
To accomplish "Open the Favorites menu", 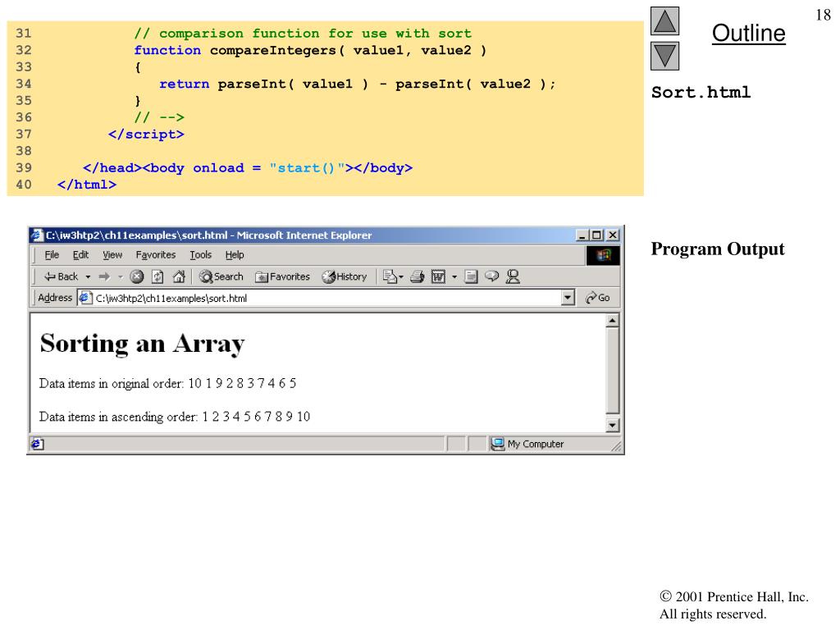I will 155,255.
